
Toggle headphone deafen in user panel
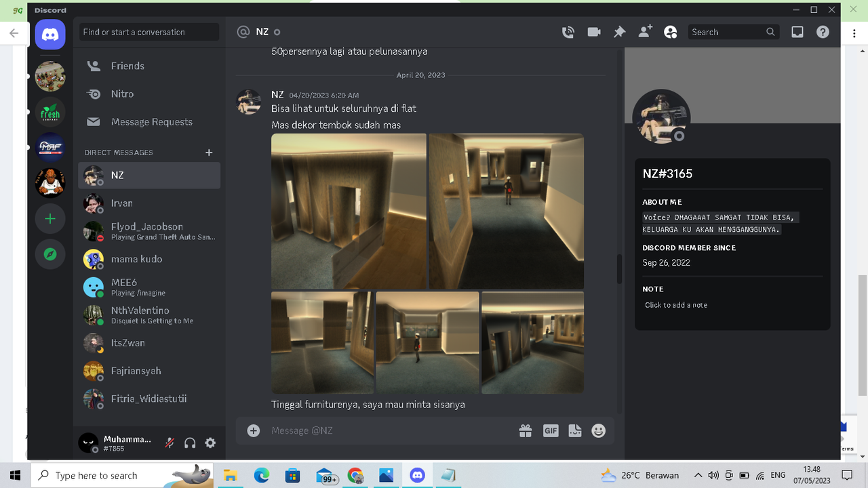(190, 443)
